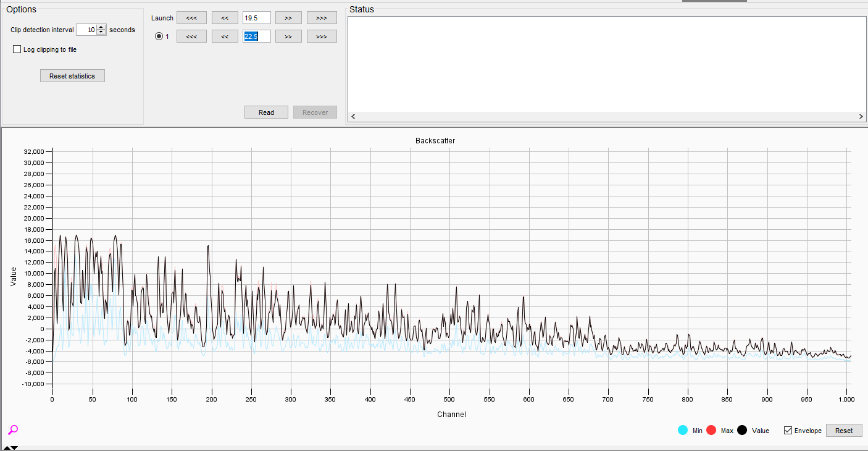Select radio button 1
Screen dimensions: 868x451
[x=159, y=36]
